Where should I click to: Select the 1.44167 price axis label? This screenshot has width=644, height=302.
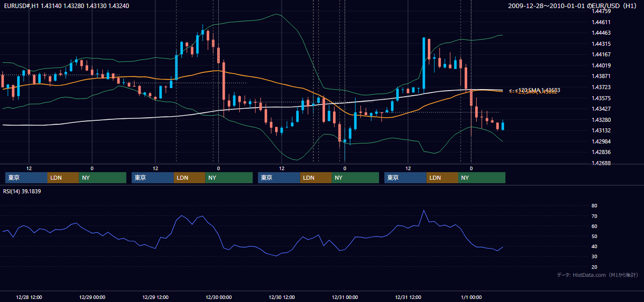pyautogui.click(x=601, y=54)
